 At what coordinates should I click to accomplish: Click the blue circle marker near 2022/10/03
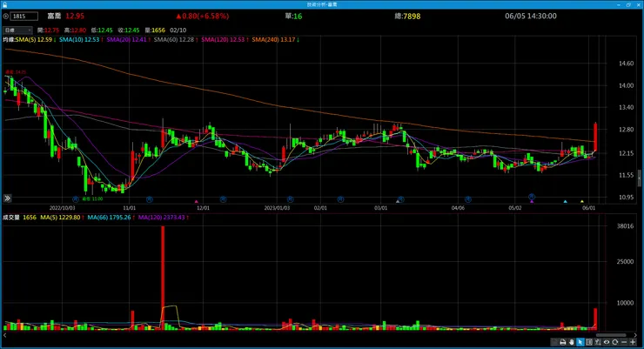click(76, 199)
